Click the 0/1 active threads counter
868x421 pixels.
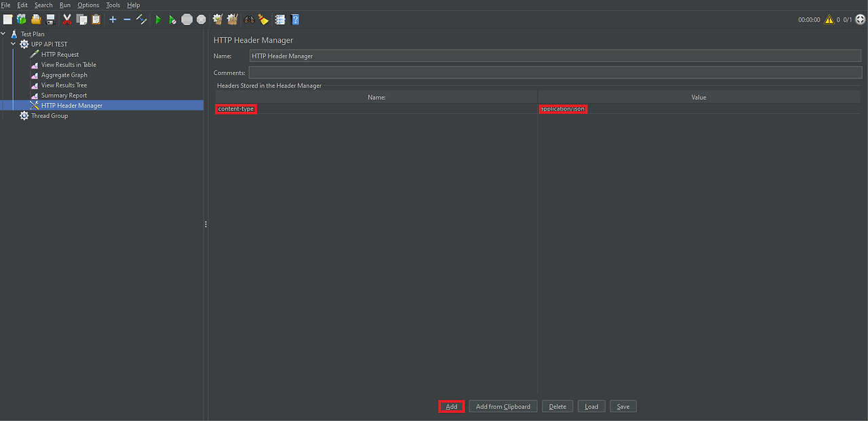click(848, 20)
